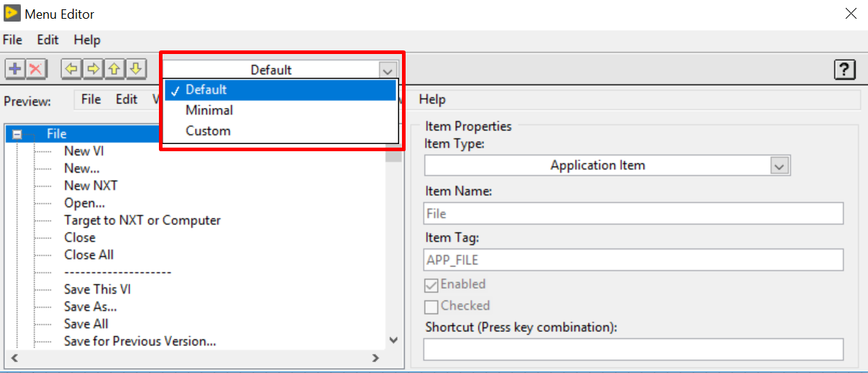868x373 pixels.
Task: Select Minimal from the menu type list
Action: 209,110
